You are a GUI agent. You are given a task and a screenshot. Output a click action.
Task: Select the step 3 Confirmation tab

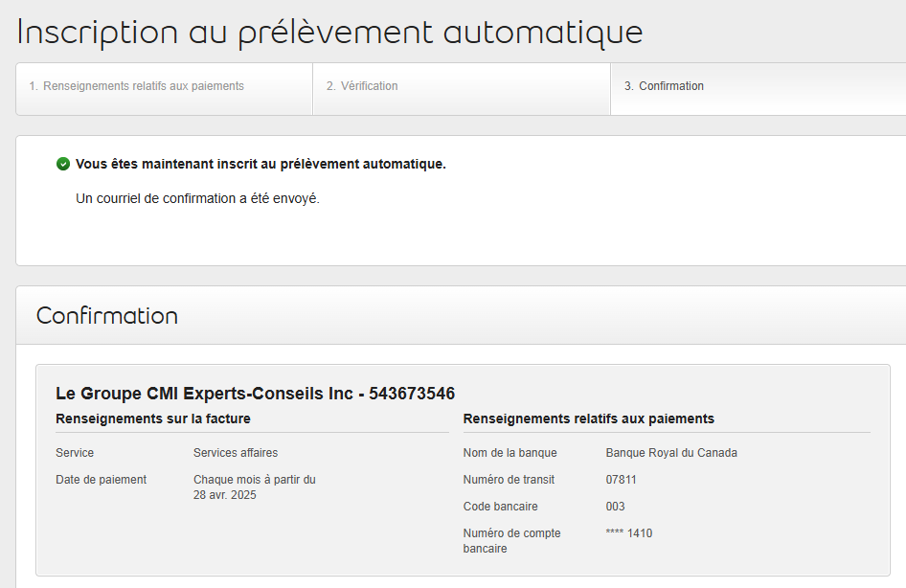[664, 86]
